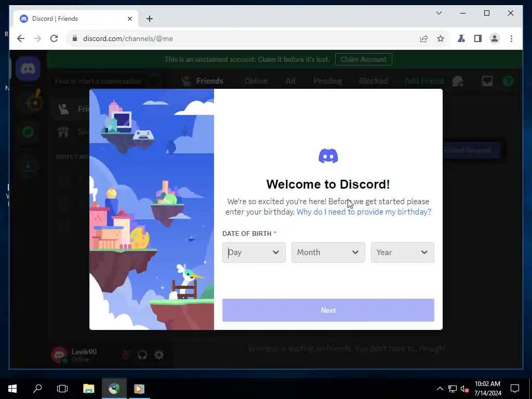Toggle the headphones deafen icon

(142, 355)
